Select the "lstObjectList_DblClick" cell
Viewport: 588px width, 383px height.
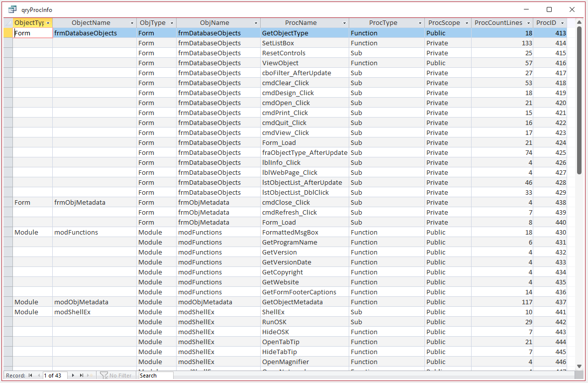pyautogui.click(x=304, y=192)
